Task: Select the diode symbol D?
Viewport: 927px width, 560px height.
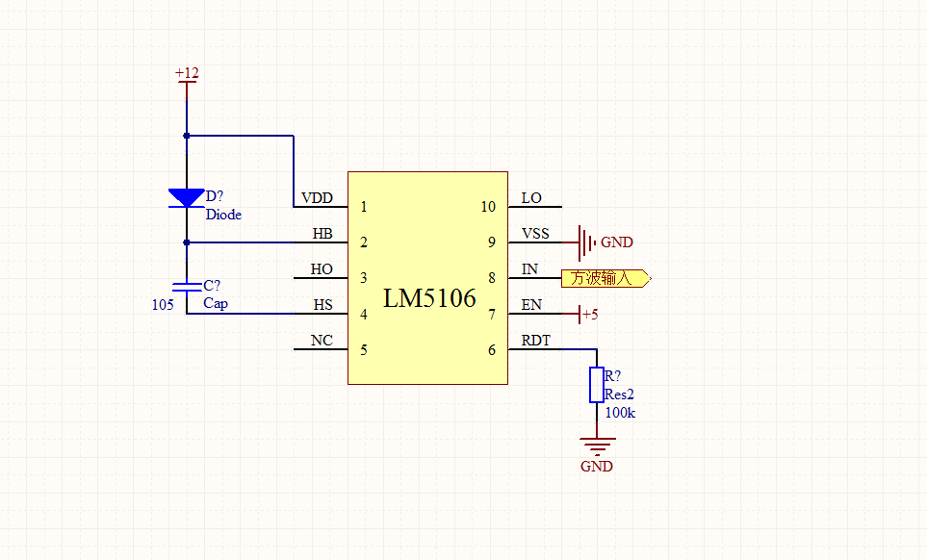Action: 186,198
